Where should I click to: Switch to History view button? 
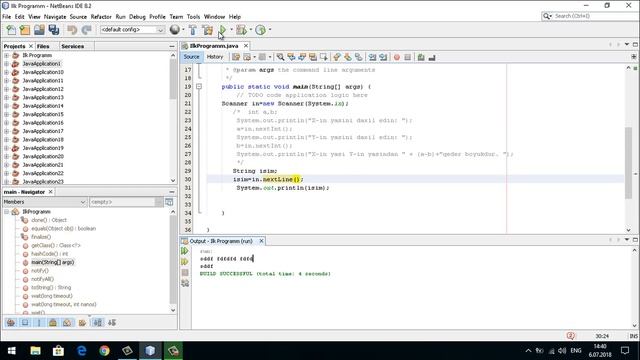(215, 57)
